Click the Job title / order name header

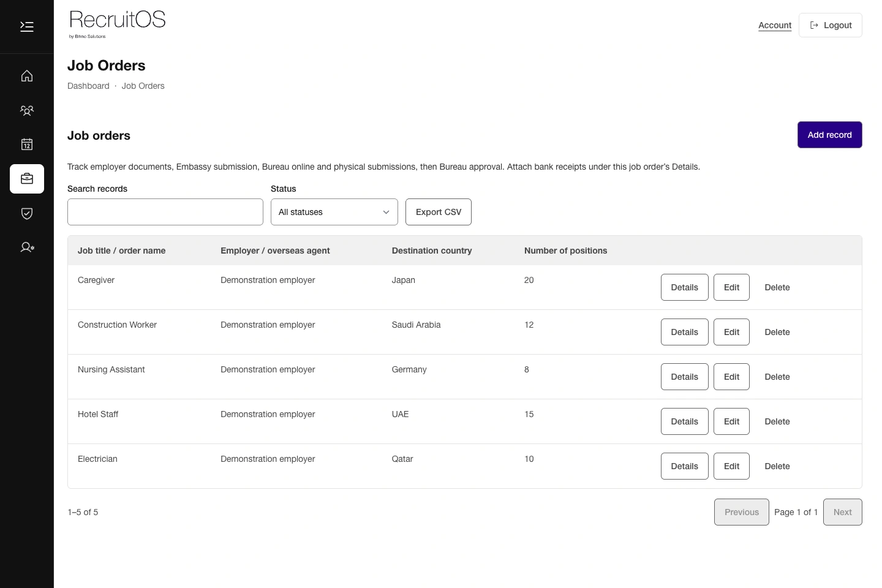pyautogui.click(x=121, y=251)
